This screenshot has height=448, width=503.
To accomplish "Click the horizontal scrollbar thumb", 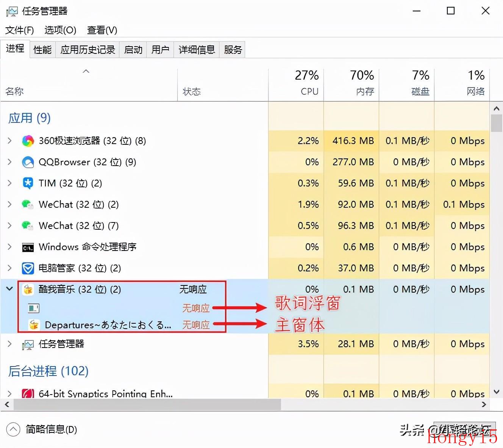I will [147, 404].
